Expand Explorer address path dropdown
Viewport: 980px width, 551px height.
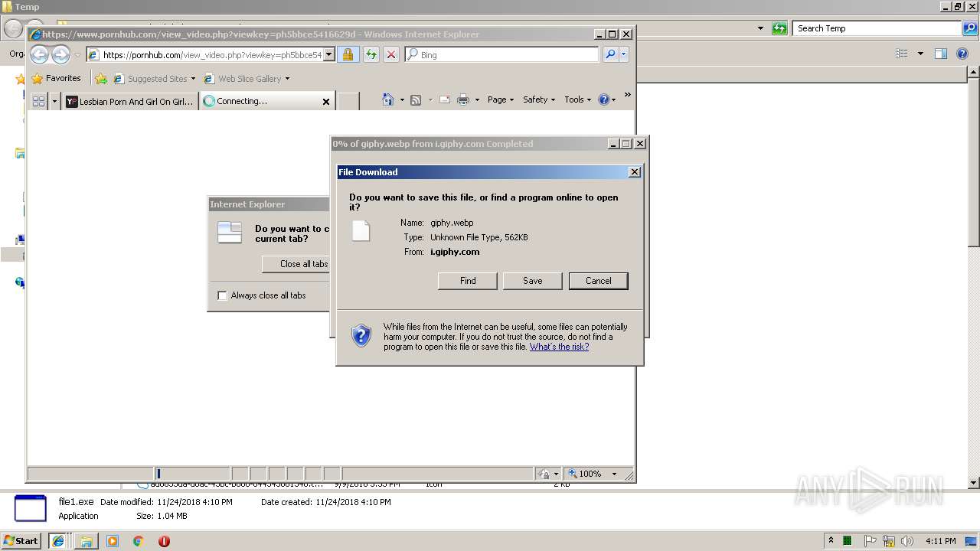pos(760,28)
